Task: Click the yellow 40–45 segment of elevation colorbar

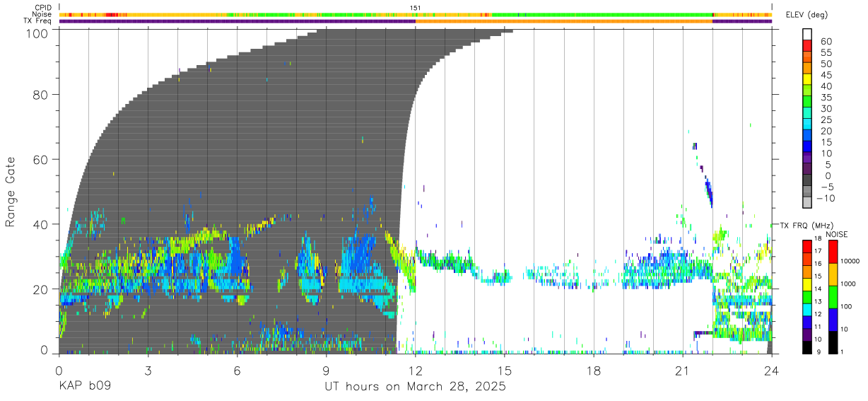Action: (807, 79)
